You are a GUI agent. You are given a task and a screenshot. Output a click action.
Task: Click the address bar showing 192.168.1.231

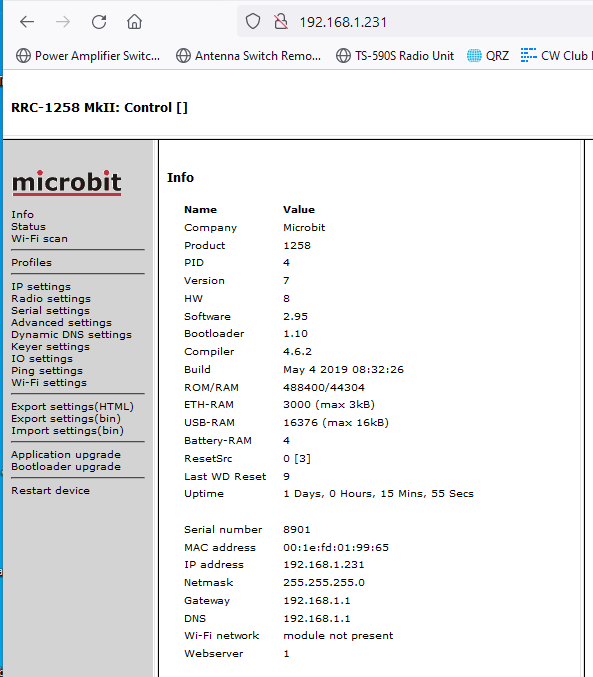415,22
